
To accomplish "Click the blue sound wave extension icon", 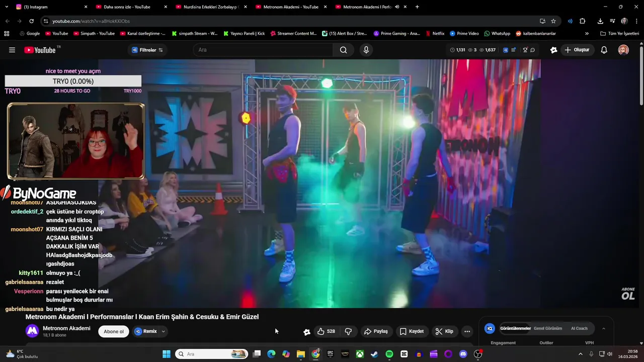I will [570, 21].
